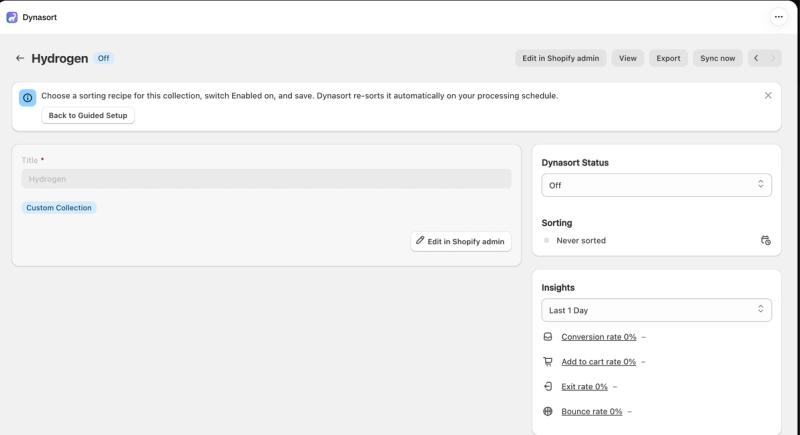Click the Custom Collection badge

[x=59, y=208]
